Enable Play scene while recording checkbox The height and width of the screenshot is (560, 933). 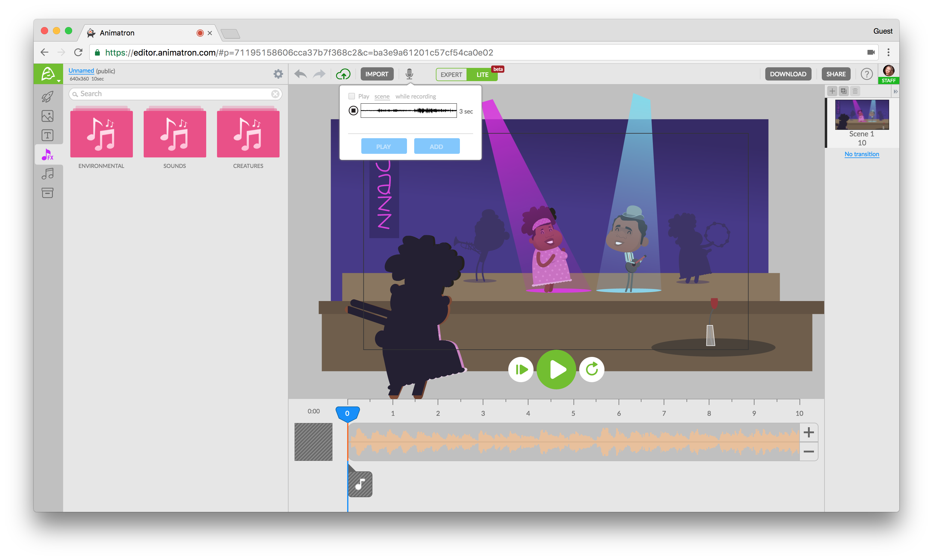(x=352, y=96)
